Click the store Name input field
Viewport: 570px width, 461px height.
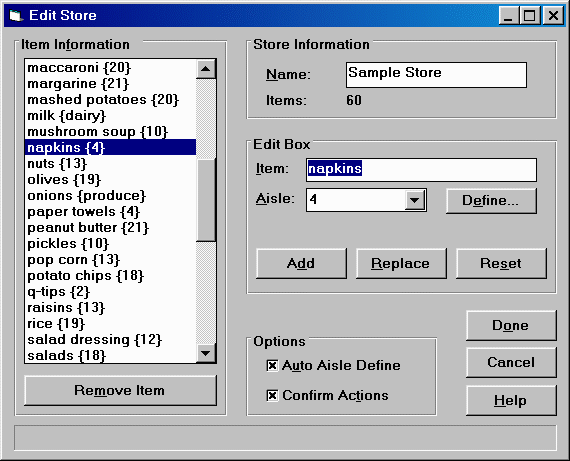coord(436,75)
